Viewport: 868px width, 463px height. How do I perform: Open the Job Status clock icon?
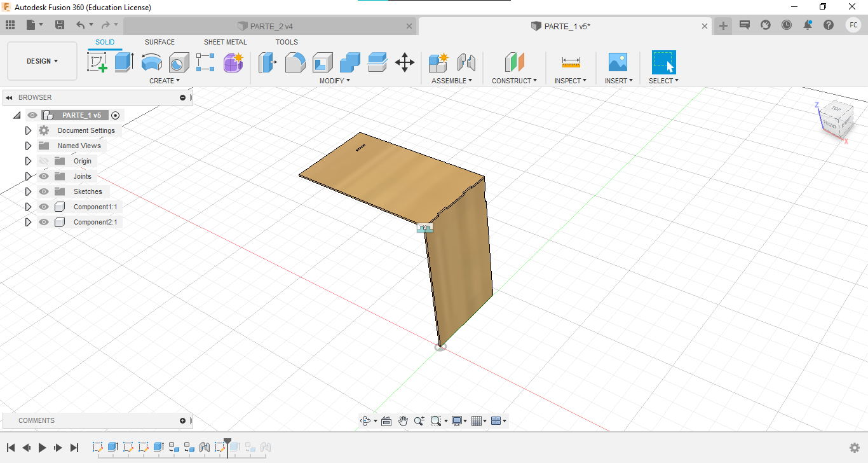787,25
